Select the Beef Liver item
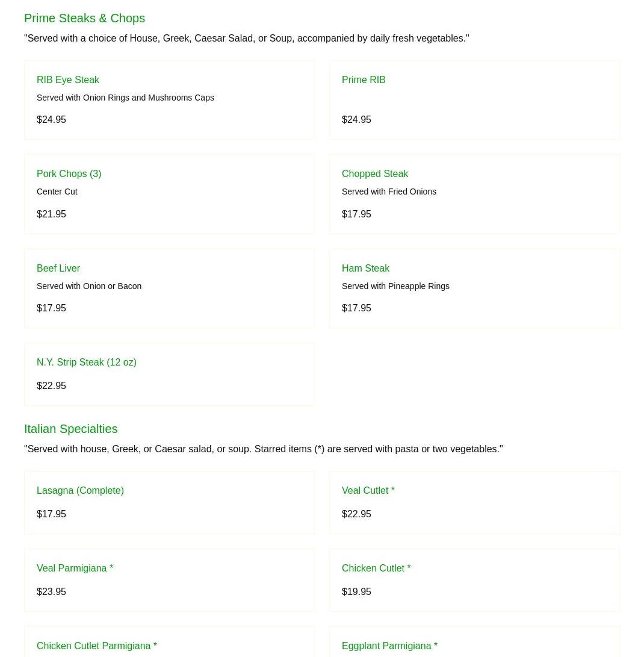The width and height of the screenshot is (644, 657). [x=58, y=268]
